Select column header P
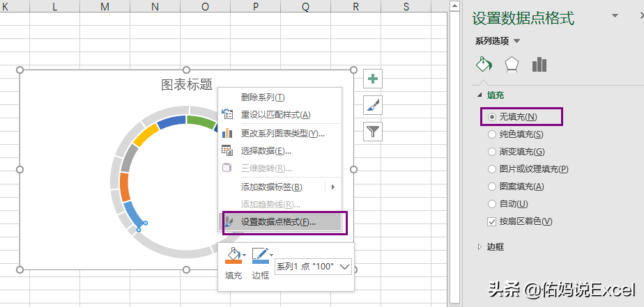Screen dimensions: 644x307 (256, 6)
